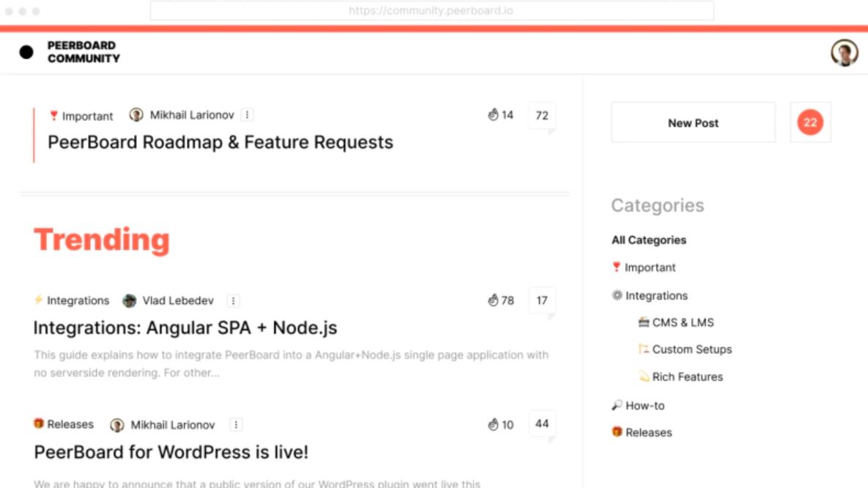Click the notifications badge showing 22

(x=810, y=122)
